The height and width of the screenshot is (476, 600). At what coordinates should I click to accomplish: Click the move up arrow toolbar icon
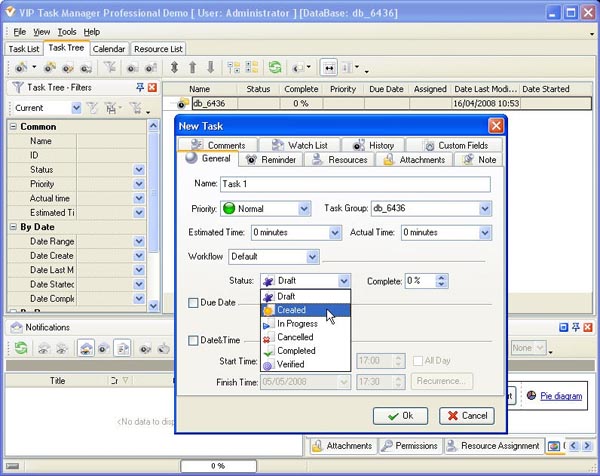(x=193, y=68)
